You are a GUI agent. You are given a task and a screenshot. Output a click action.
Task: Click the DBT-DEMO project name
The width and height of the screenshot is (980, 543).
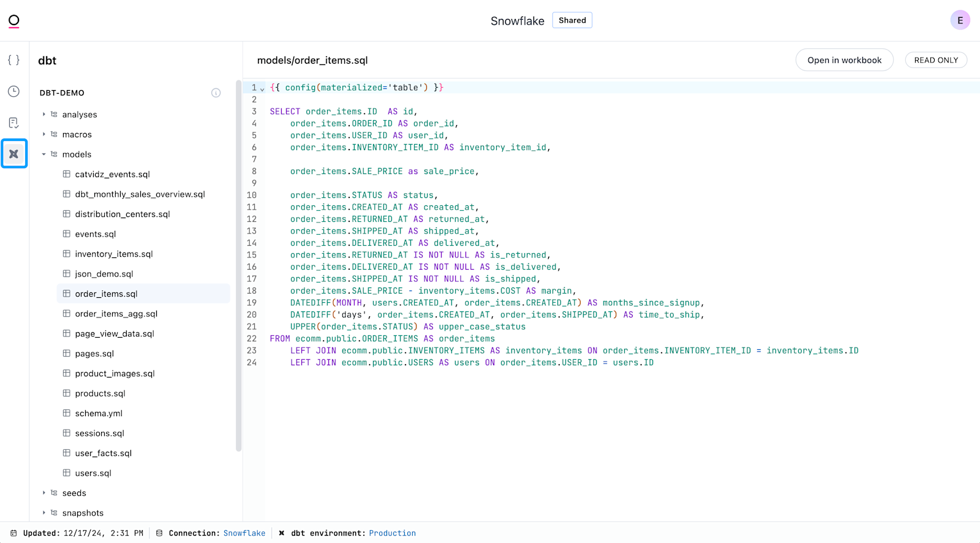(x=62, y=93)
